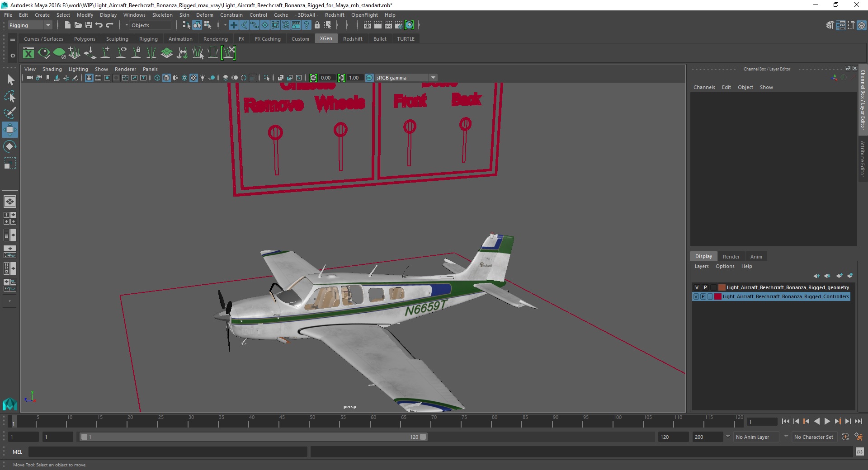This screenshot has height=470, width=868.
Task: Toggle smooth shade all viewport icon
Action: [x=166, y=78]
